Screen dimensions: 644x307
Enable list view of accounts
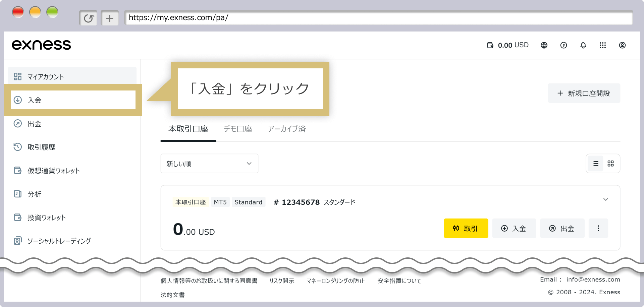click(x=595, y=164)
